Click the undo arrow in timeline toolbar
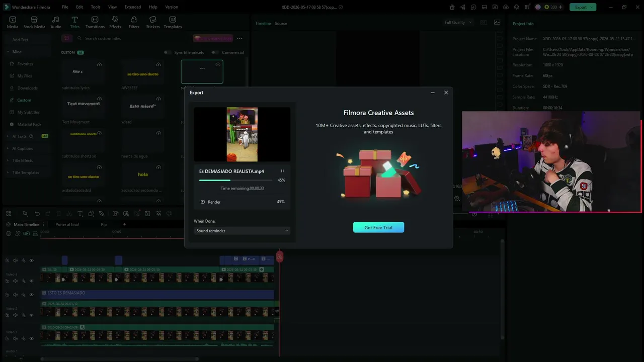644x362 pixels. (x=37, y=214)
